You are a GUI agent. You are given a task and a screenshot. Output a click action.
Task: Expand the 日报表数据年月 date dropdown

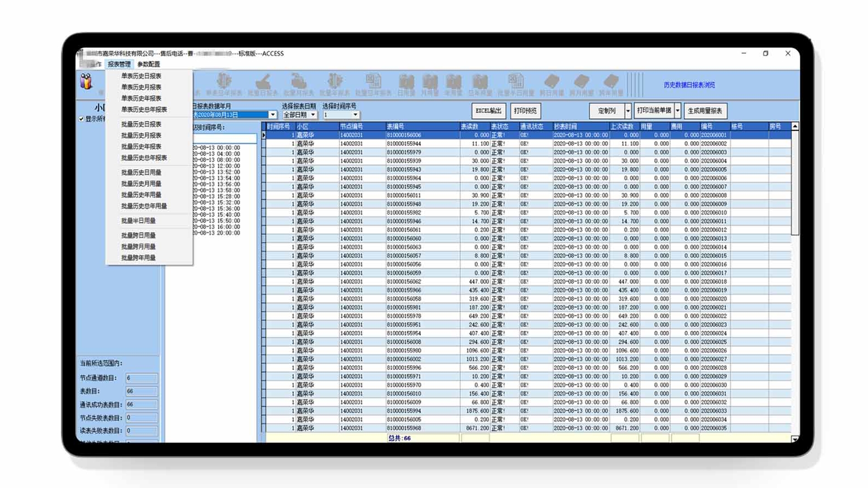pyautogui.click(x=272, y=115)
